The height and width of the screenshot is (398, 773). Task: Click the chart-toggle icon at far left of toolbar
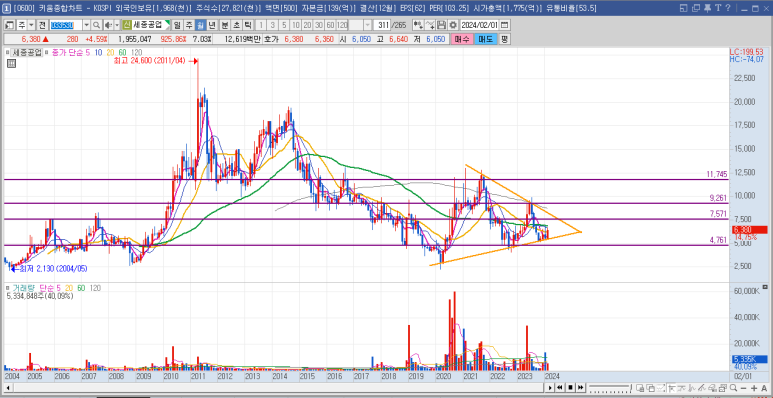pos(10,25)
